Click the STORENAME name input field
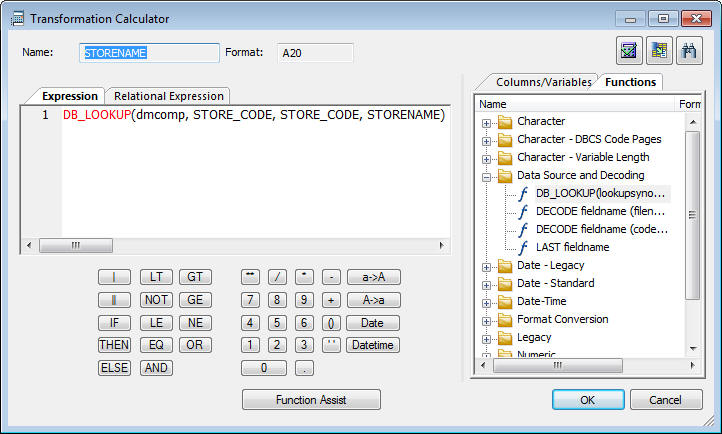 (x=149, y=53)
